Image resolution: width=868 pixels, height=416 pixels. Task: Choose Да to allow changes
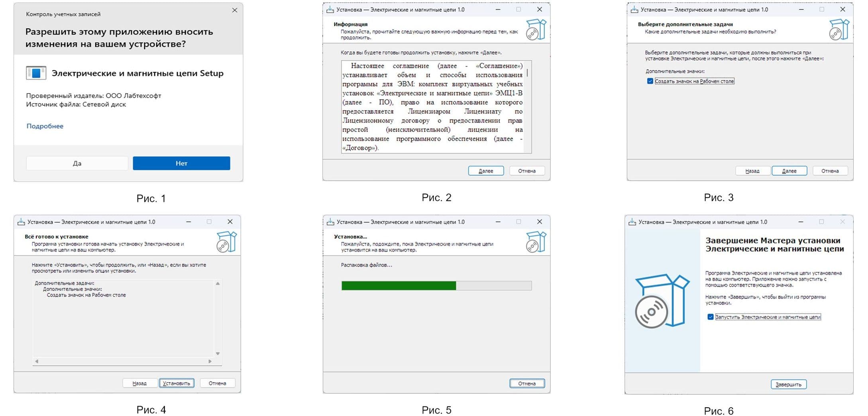tap(77, 163)
